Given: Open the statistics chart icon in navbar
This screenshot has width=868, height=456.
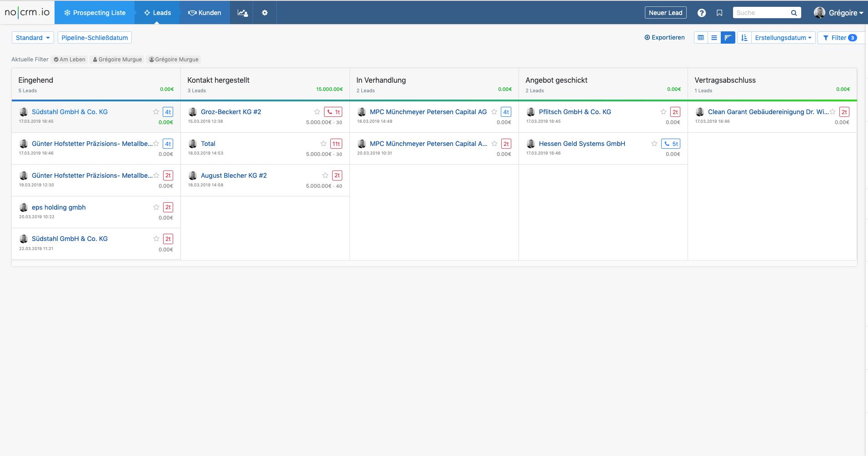Looking at the screenshot, I should tap(242, 13).
